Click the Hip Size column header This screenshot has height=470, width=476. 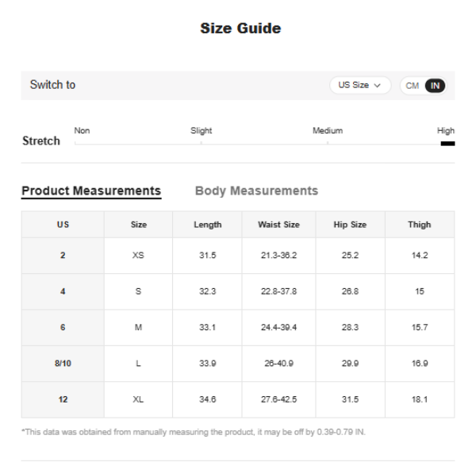pos(350,225)
